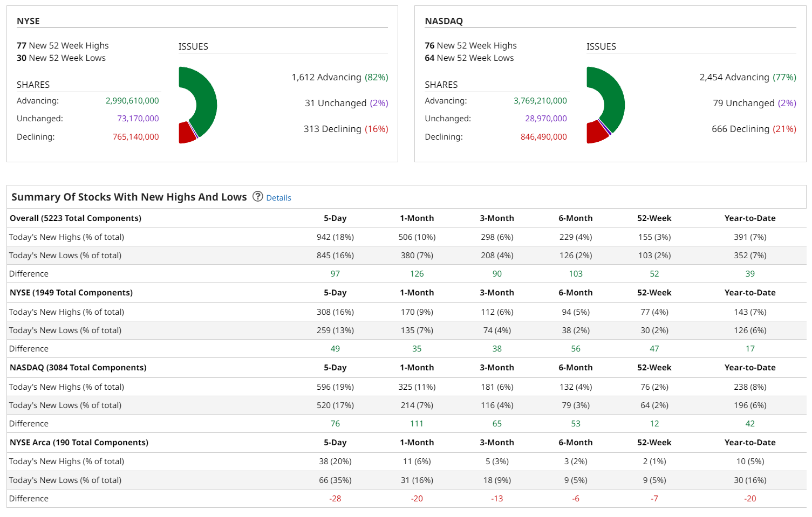Select NASDAQ '666 Declining (21%)' text
Image resolution: width=812 pixels, height=517 pixels.
754,129
